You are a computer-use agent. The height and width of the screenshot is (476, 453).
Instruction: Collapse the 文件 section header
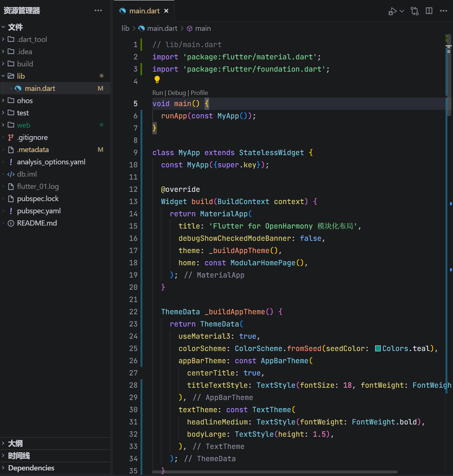[55, 27]
